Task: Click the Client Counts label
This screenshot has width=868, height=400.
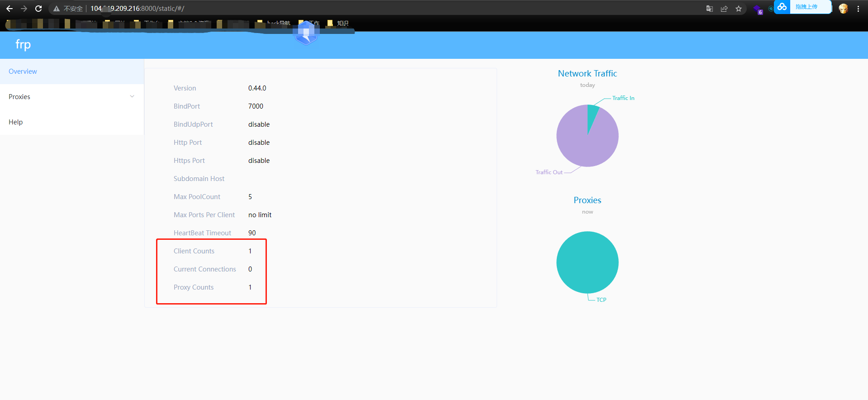Action: click(194, 251)
